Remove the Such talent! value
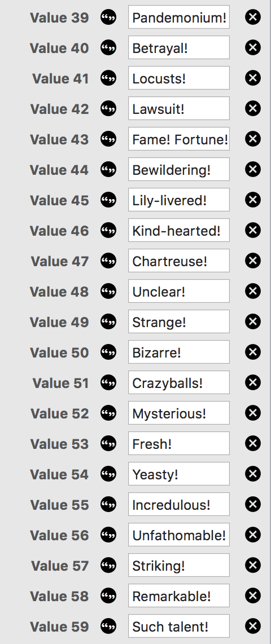The image size is (271, 644). click(x=253, y=626)
